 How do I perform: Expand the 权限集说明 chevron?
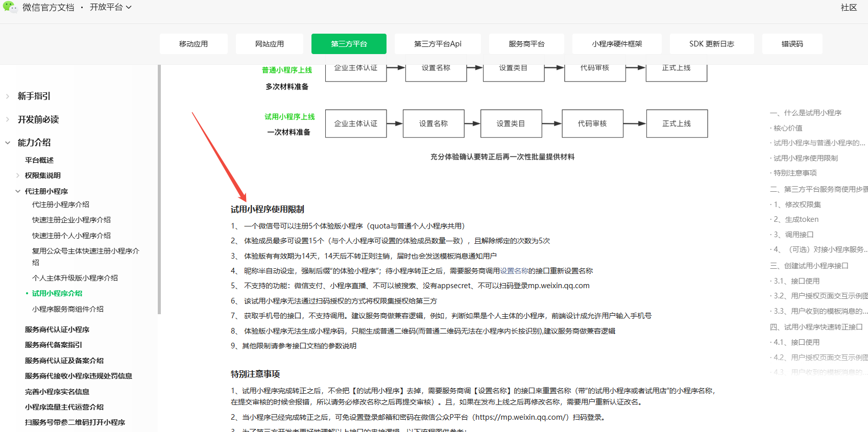[18, 175]
